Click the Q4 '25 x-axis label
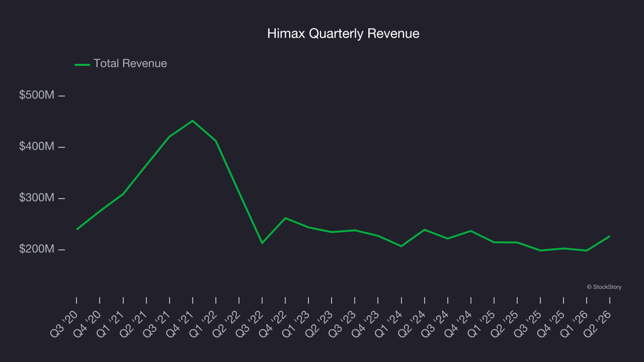Viewport: 644px width, 362px height. coord(552,323)
